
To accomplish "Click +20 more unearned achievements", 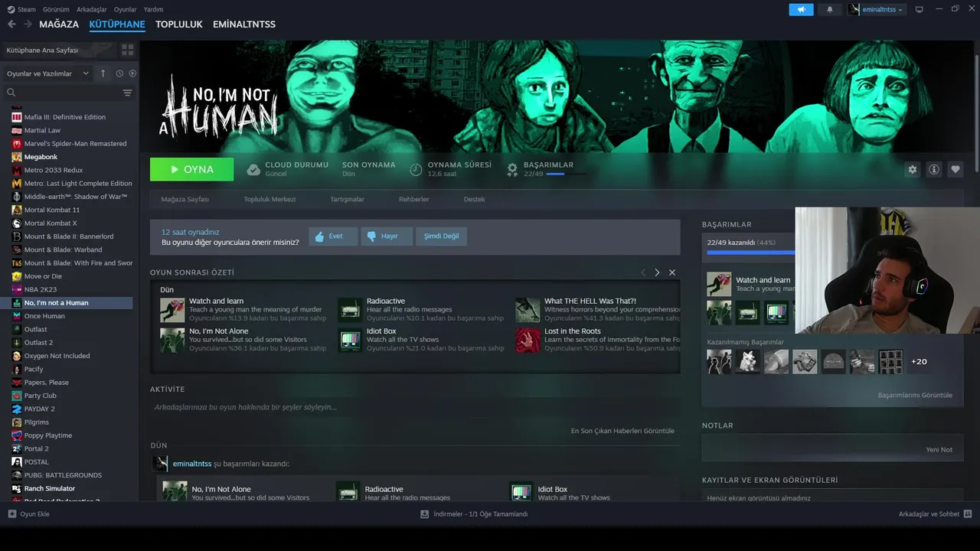I will pos(919,361).
